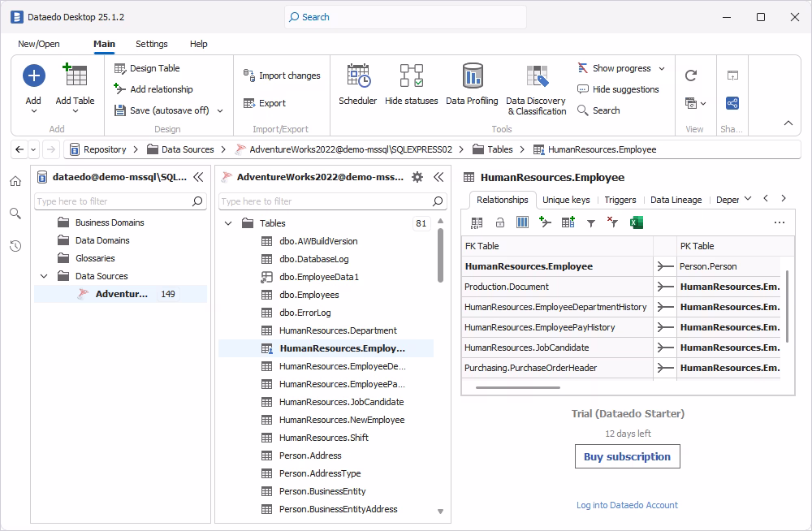Switch to the Settings ribbon tab
The width and height of the screenshot is (812, 531).
click(x=152, y=44)
